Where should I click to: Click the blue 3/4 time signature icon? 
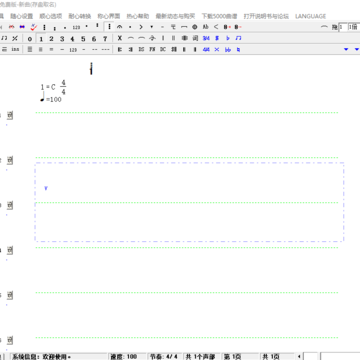(x=206, y=38)
